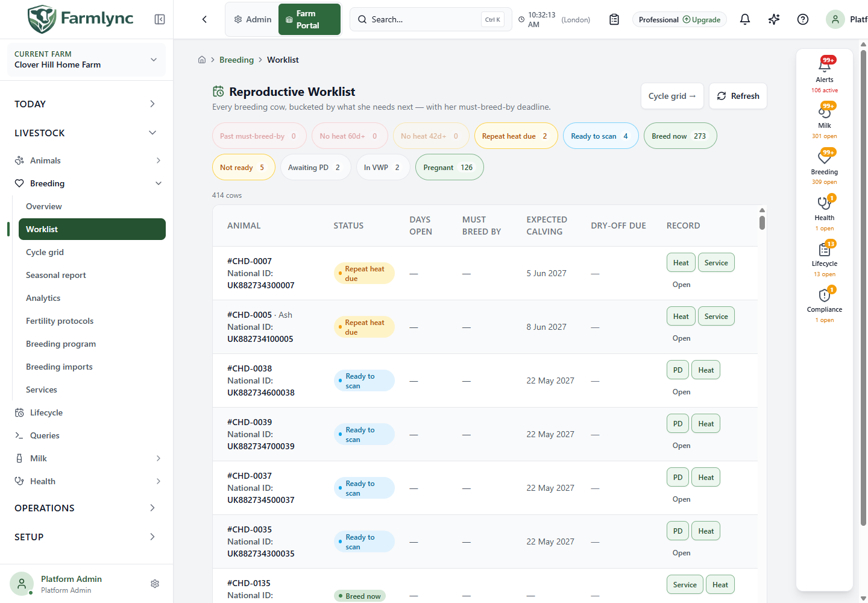Open the Current Farm dropdown
Screen dimensions: 868x603
pos(86,60)
